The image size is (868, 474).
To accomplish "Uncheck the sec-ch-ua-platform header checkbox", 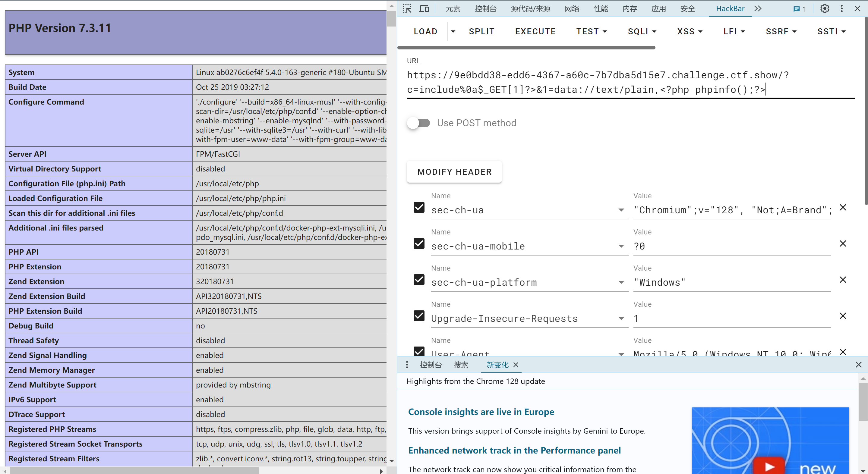I will (x=419, y=280).
